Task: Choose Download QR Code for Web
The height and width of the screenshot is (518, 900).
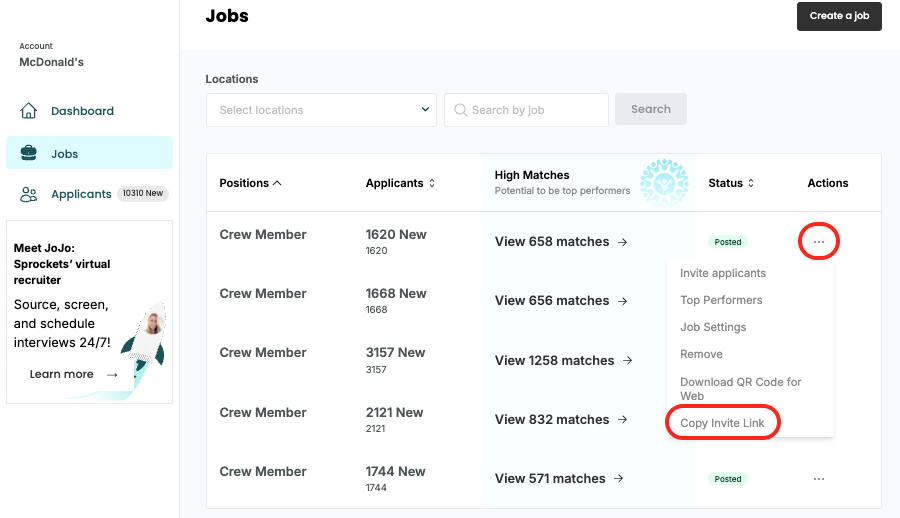Action: click(x=741, y=388)
